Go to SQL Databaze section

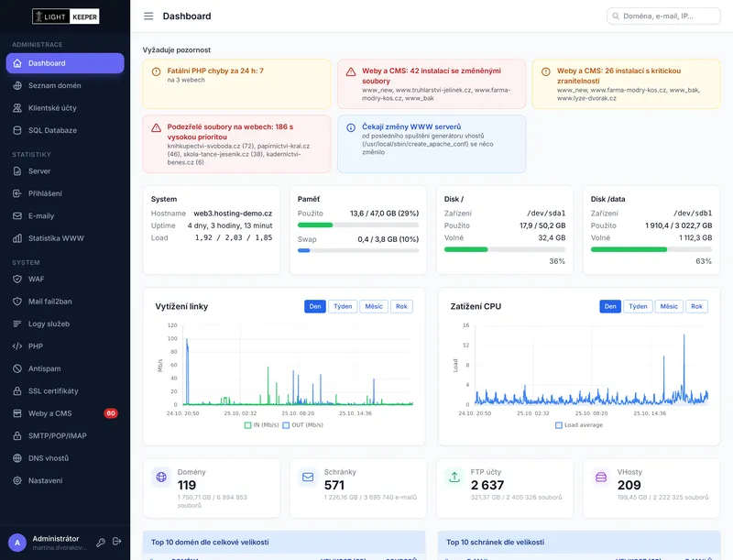(x=65, y=130)
